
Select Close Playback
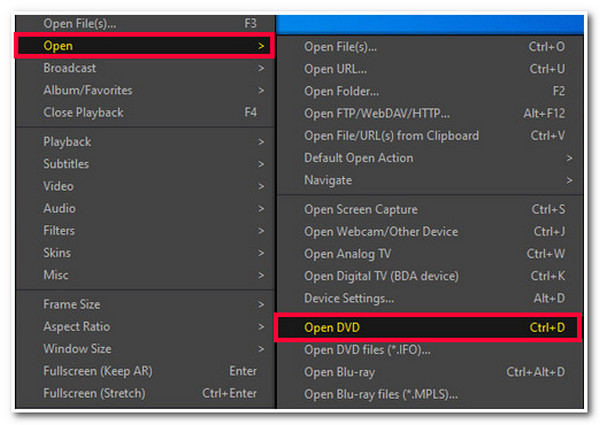point(145,112)
